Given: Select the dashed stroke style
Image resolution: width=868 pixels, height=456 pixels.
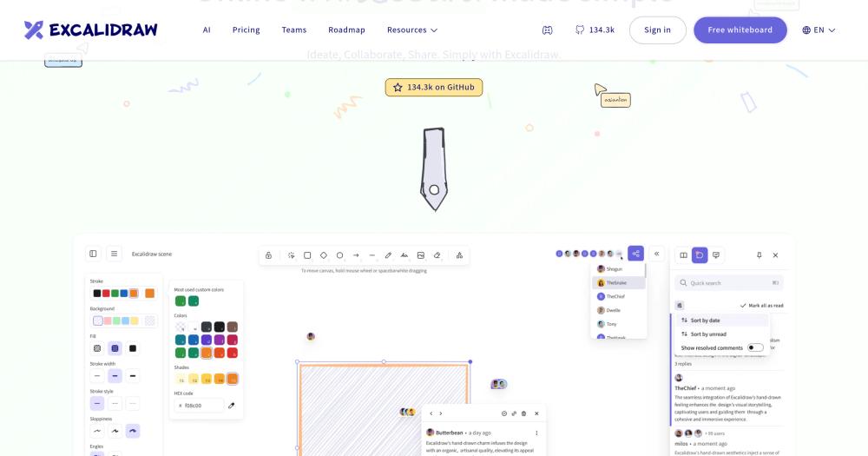Looking at the screenshot, I should [x=115, y=403].
